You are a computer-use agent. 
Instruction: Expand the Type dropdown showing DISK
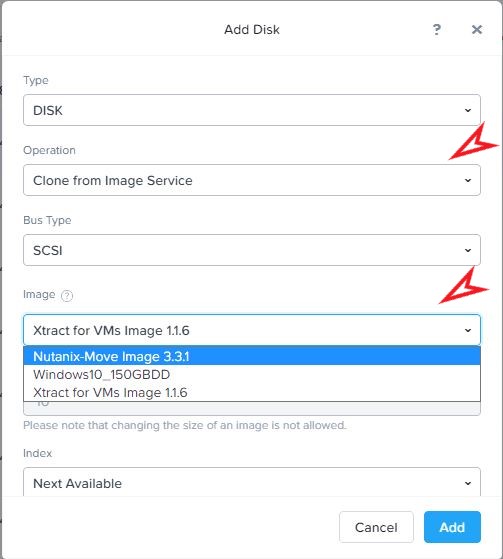click(x=252, y=110)
